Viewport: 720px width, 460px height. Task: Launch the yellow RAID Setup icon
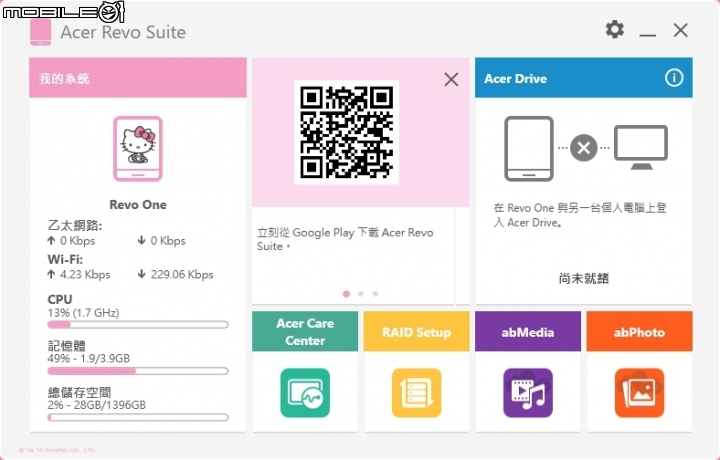pyautogui.click(x=416, y=393)
